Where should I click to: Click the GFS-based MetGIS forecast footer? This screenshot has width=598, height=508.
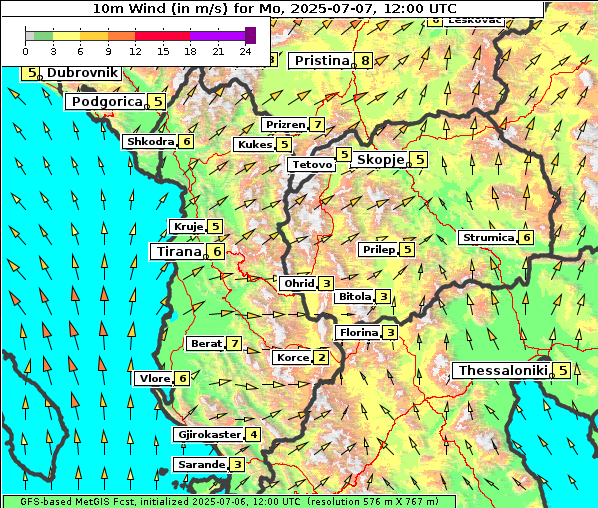(x=229, y=502)
